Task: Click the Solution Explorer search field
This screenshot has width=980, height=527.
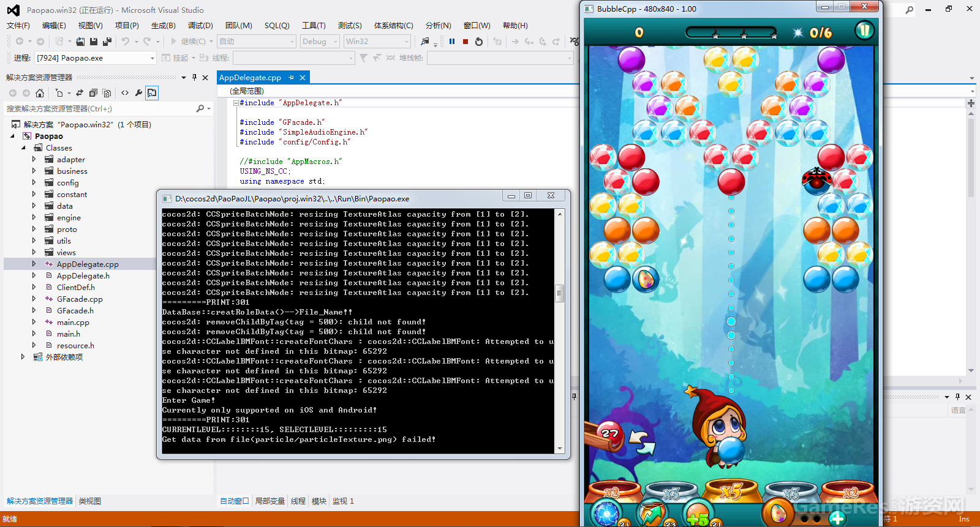Action: [x=100, y=108]
